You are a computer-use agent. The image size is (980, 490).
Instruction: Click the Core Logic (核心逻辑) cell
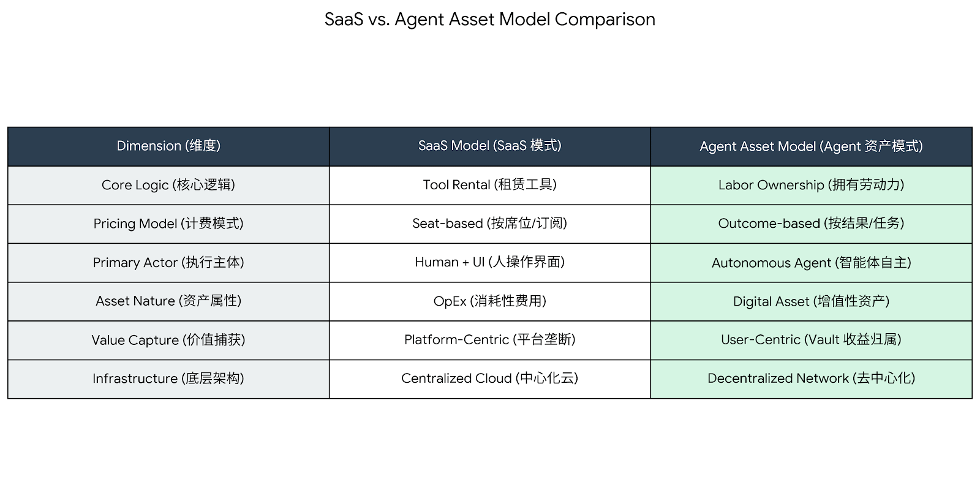click(x=168, y=185)
